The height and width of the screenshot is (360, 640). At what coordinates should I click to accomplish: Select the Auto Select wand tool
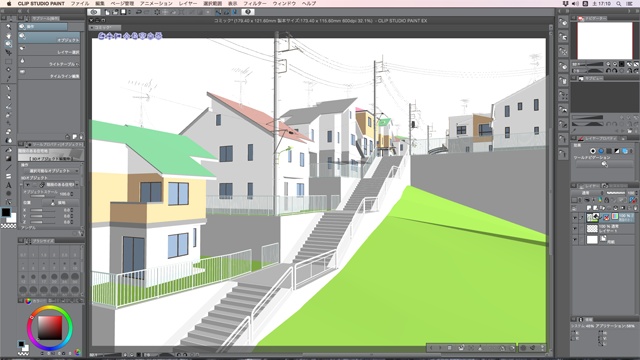(x=8, y=69)
